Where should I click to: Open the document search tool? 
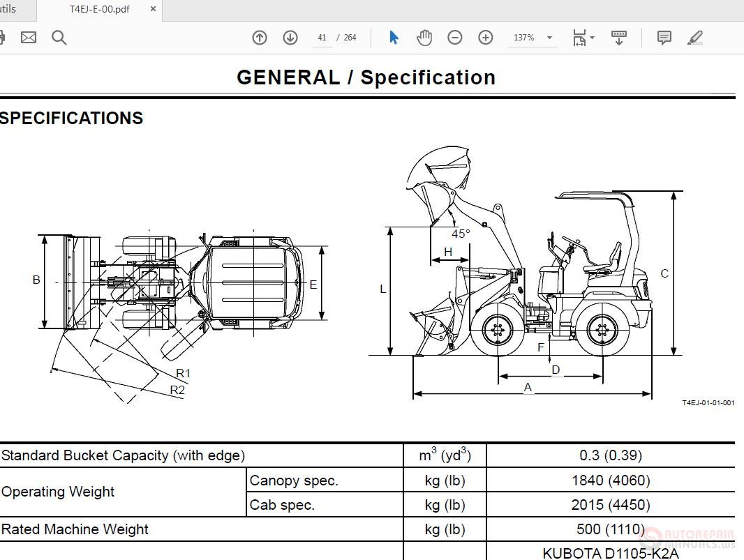coord(59,38)
